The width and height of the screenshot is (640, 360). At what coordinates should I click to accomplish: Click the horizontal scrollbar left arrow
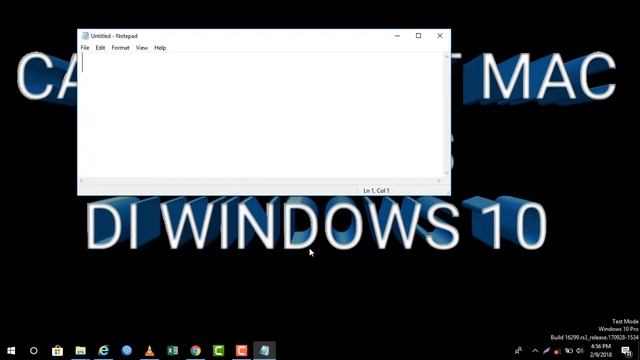tap(82, 180)
